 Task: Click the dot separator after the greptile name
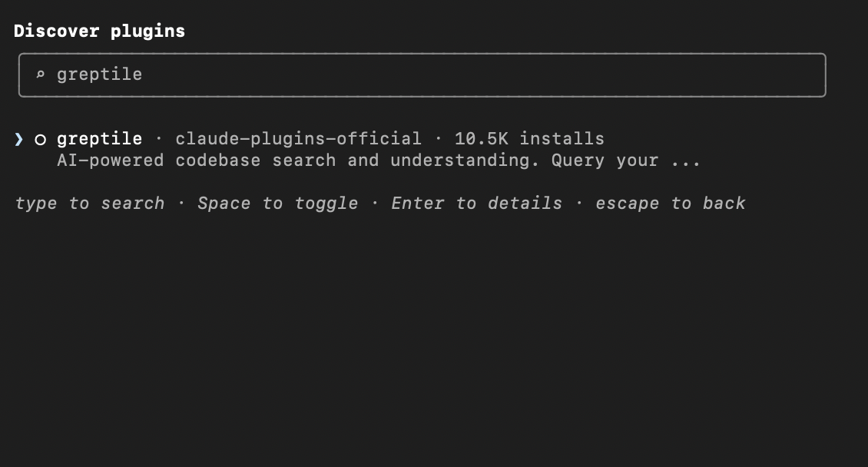[157, 138]
